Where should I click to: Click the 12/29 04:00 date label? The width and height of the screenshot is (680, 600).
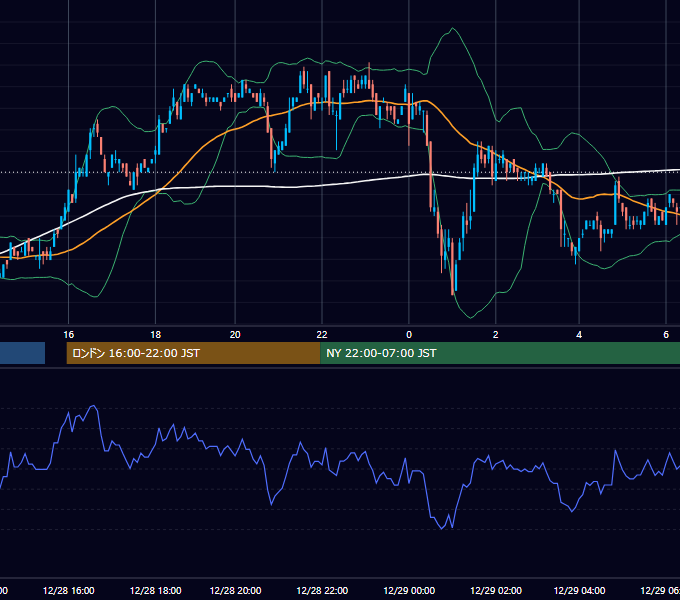(x=579, y=590)
